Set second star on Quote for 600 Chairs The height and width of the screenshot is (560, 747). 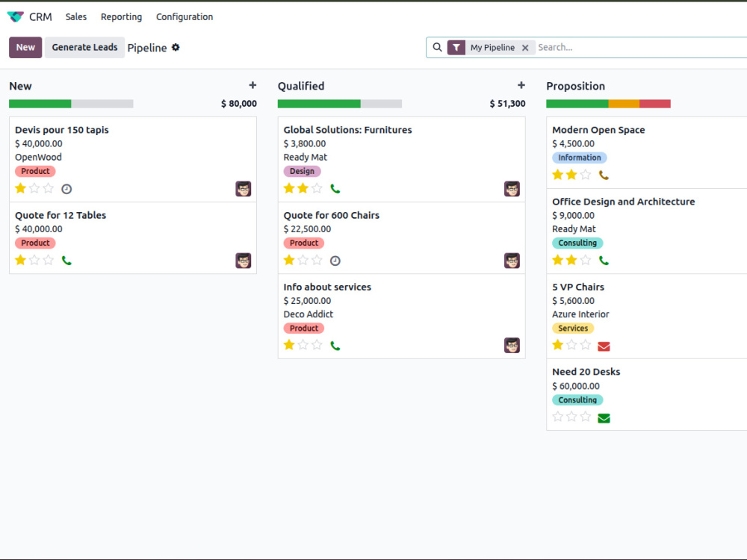coord(303,260)
